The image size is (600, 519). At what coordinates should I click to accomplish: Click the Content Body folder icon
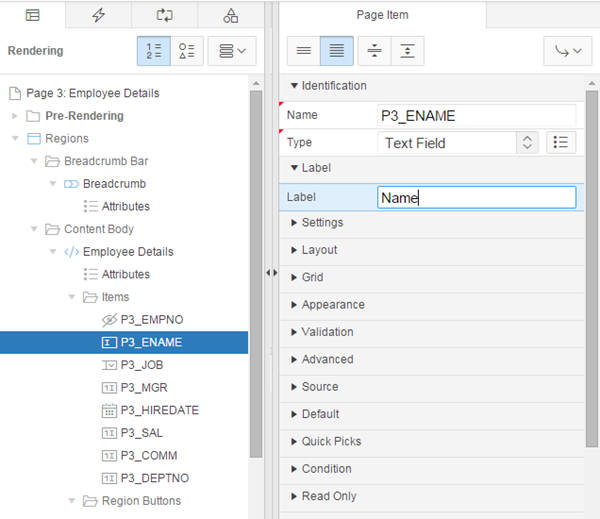(52, 229)
